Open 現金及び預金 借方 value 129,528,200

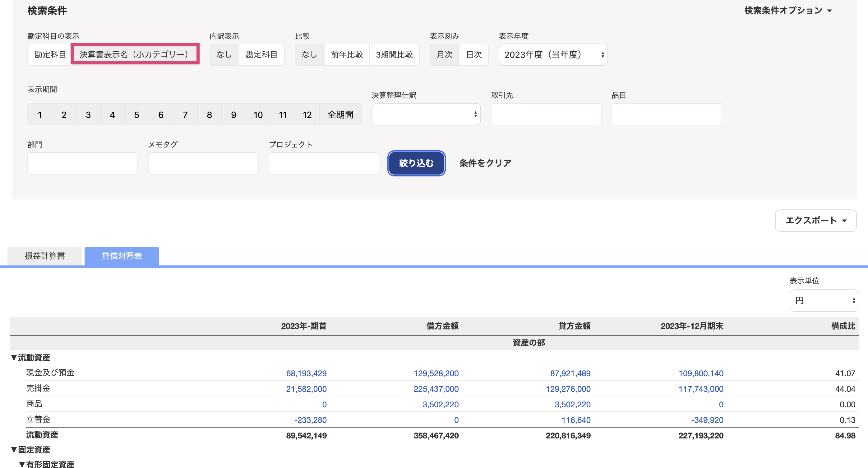[436, 373]
